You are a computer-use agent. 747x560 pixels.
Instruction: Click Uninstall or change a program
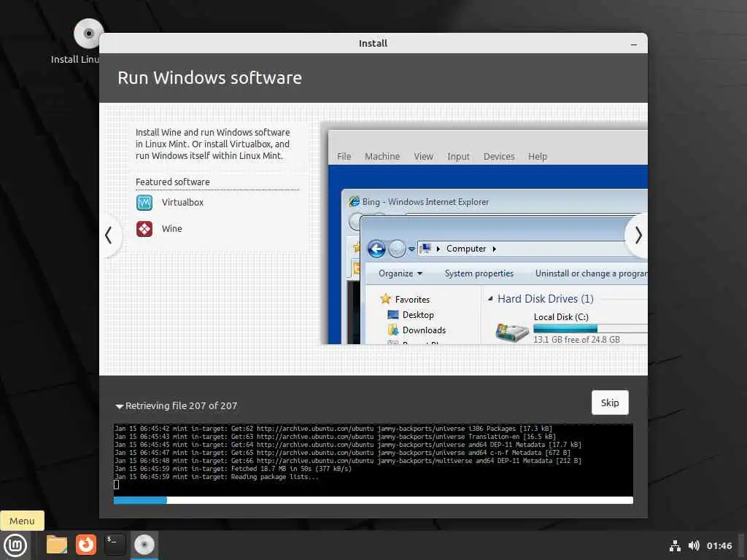click(x=591, y=273)
